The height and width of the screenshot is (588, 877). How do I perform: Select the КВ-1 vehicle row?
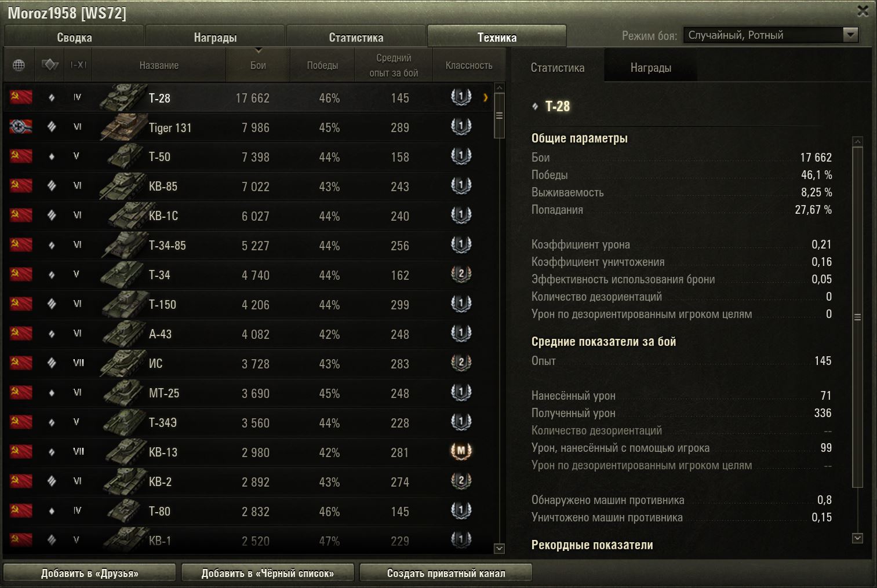coord(249,540)
